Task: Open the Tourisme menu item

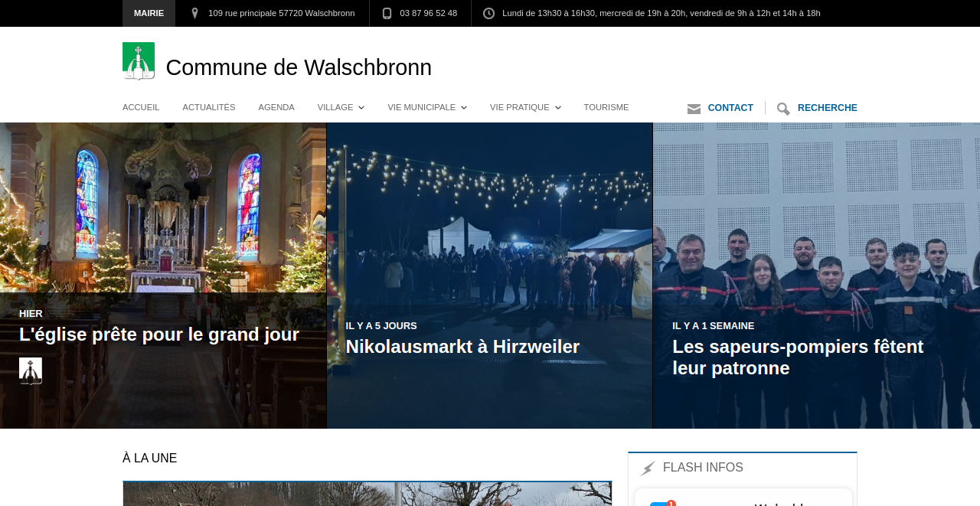Action: tap(606, 107)
